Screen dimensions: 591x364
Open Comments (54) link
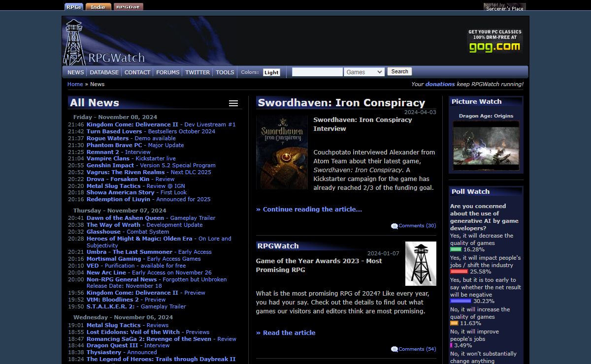[x=417, y=349]
